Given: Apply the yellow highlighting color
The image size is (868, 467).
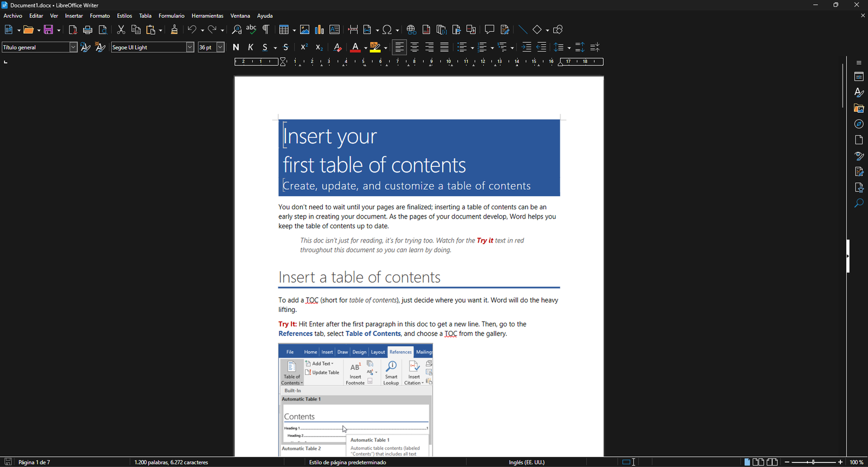Looking at the screenshot, I should point(375,48).
